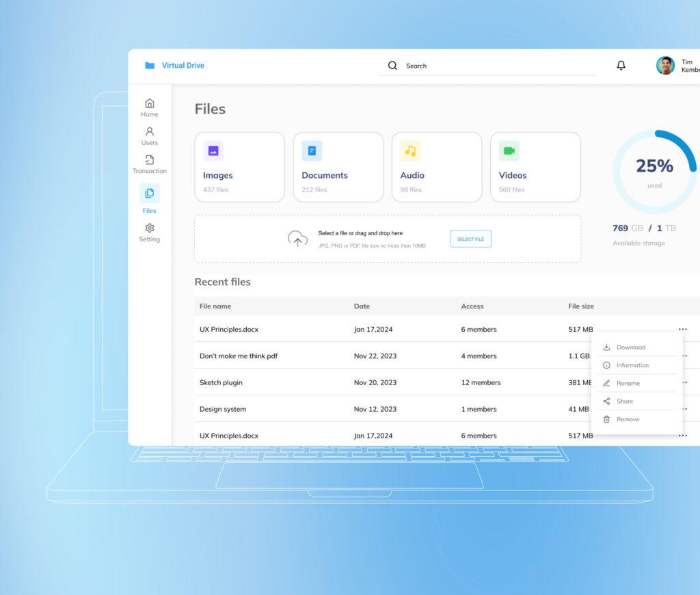Screen dimensions: 700x595
Task: Select the Transaction sidebar icon
Action: pos(149,159)
